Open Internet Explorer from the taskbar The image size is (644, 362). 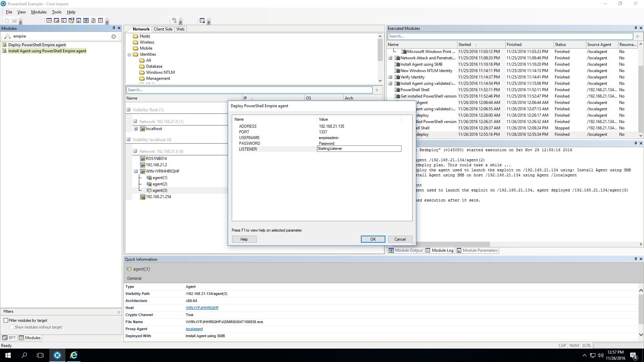[74, 355]
